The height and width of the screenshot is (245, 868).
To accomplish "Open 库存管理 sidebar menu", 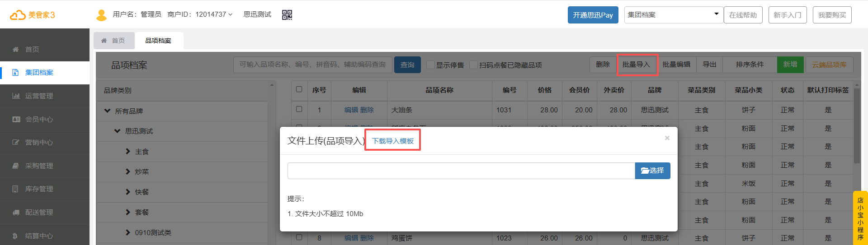I will [45, 189].
